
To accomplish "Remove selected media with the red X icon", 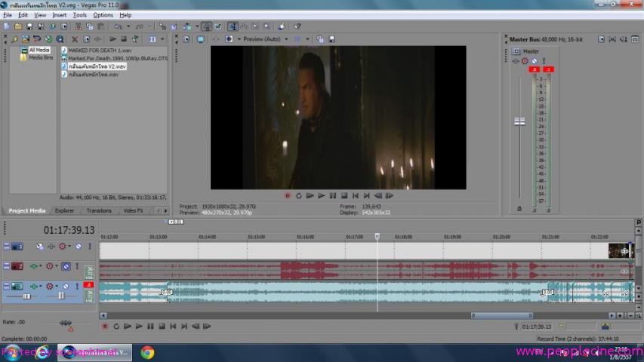I will pos(75,39).
